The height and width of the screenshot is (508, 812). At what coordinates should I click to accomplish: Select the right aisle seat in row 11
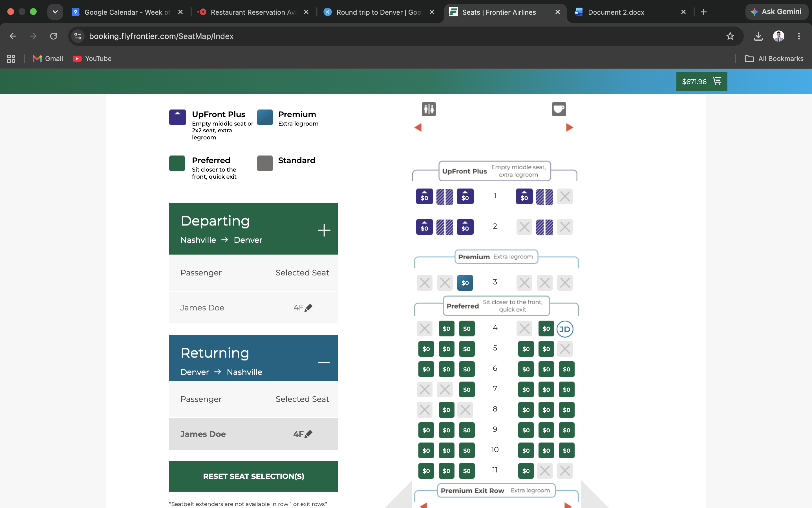click(526, 471)
